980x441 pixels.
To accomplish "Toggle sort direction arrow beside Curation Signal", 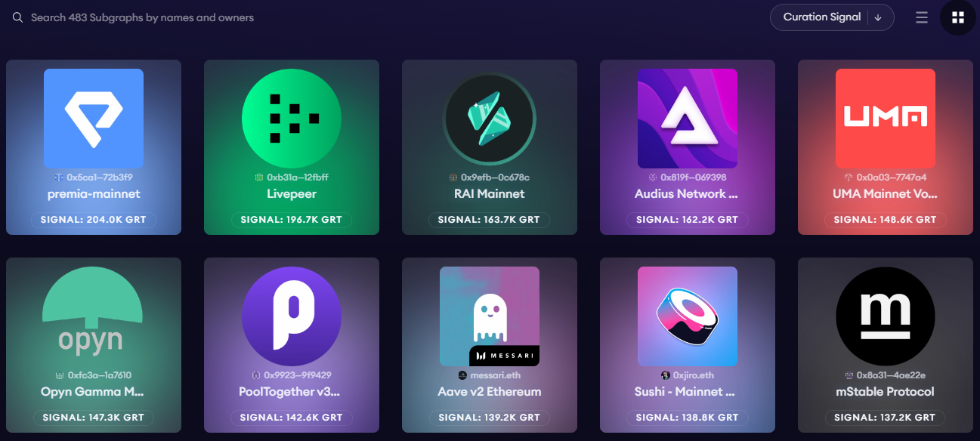I will (878, 17).
